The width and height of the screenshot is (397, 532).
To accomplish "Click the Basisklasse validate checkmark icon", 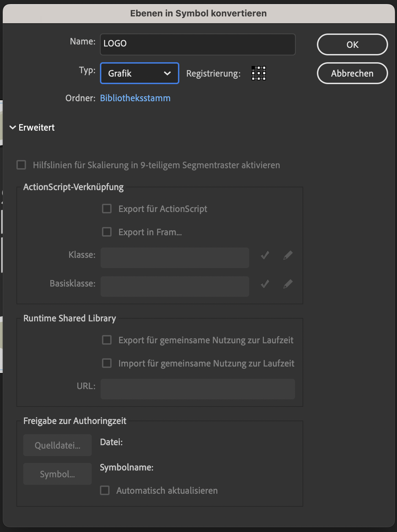I will click(265, 284).
